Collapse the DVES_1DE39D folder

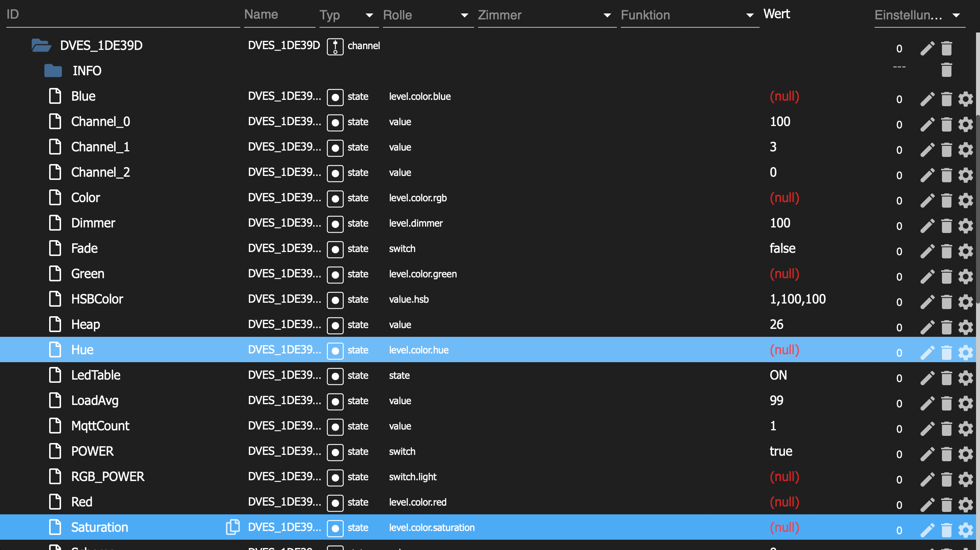[41, 46]
